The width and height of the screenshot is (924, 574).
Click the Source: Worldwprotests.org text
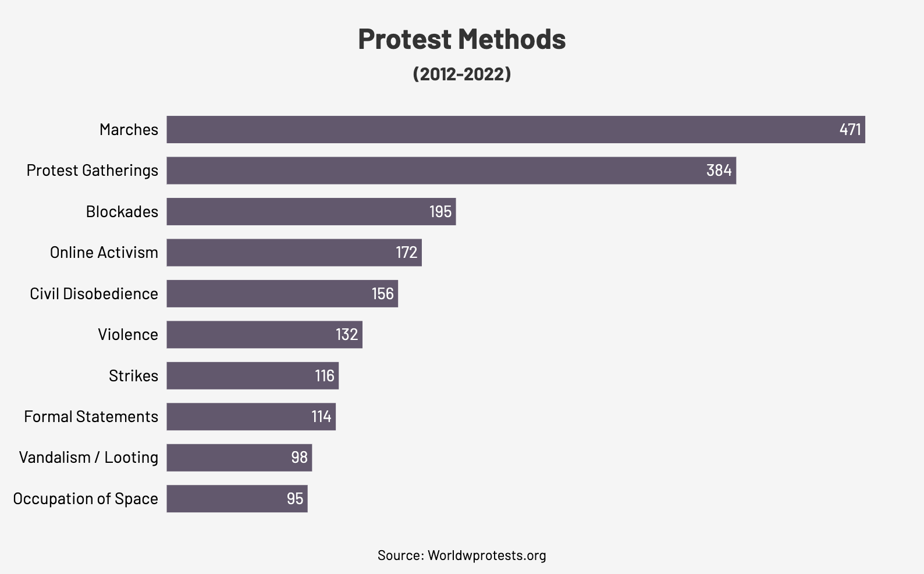pyautogui.click(x=461, y=555)
